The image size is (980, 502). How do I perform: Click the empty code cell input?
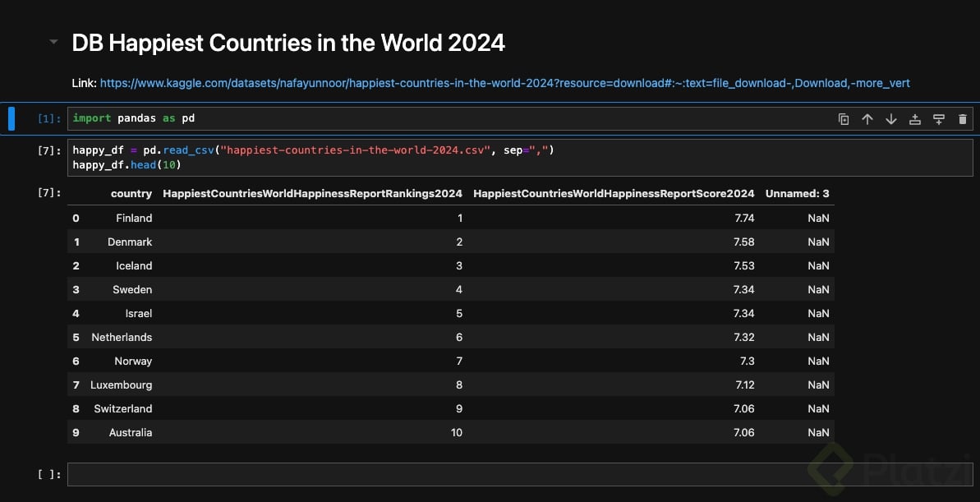(519, 474)
